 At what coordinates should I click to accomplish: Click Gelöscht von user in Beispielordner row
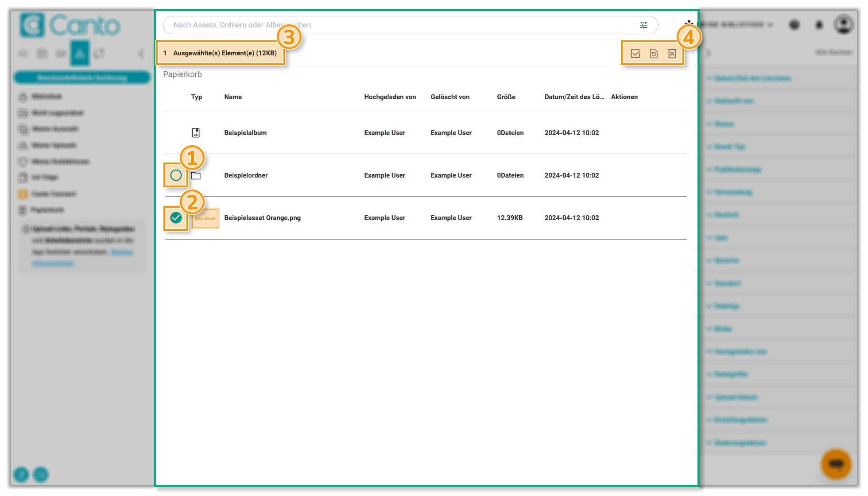coord(451,175)
